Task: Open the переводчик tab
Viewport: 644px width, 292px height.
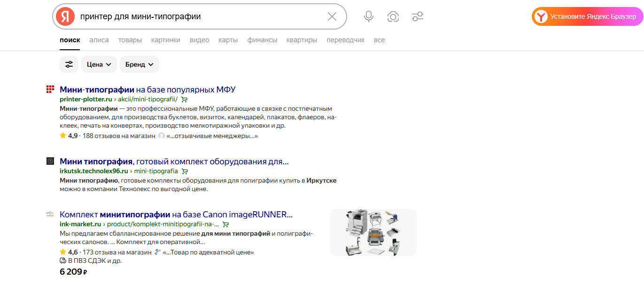Action: 346,40
